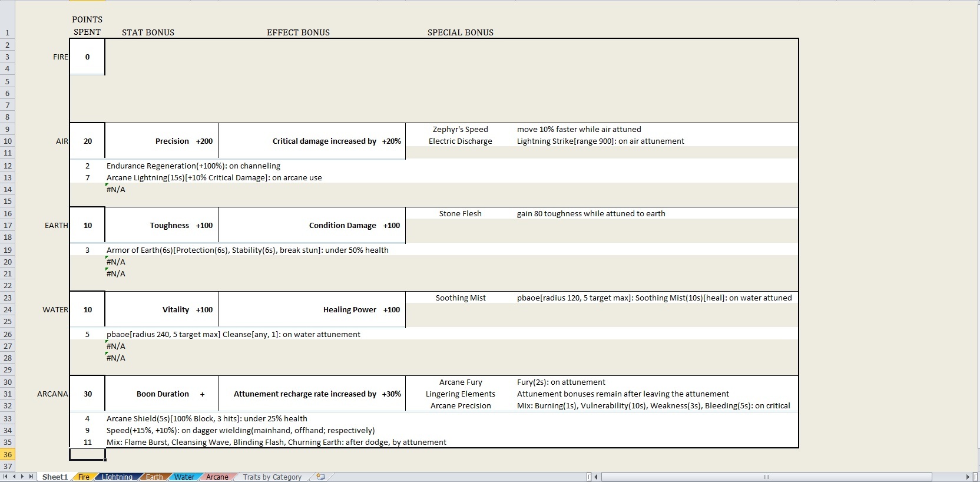Click the FIRE row label

61,57
